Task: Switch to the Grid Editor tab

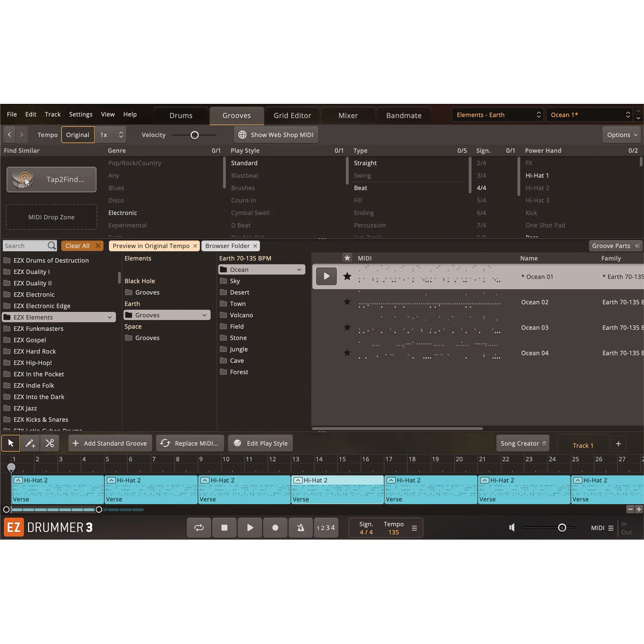Action: 292,115
